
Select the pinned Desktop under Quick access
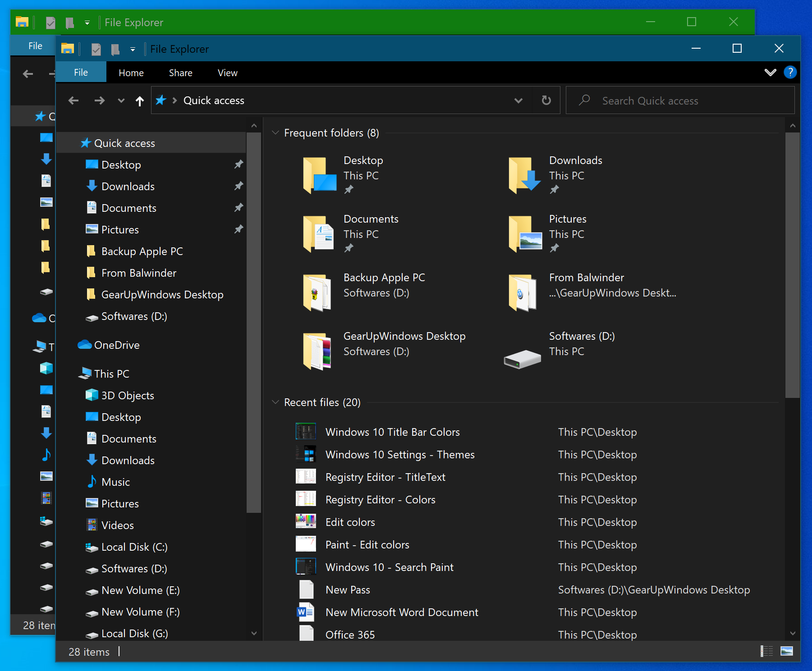pos(121,165)
